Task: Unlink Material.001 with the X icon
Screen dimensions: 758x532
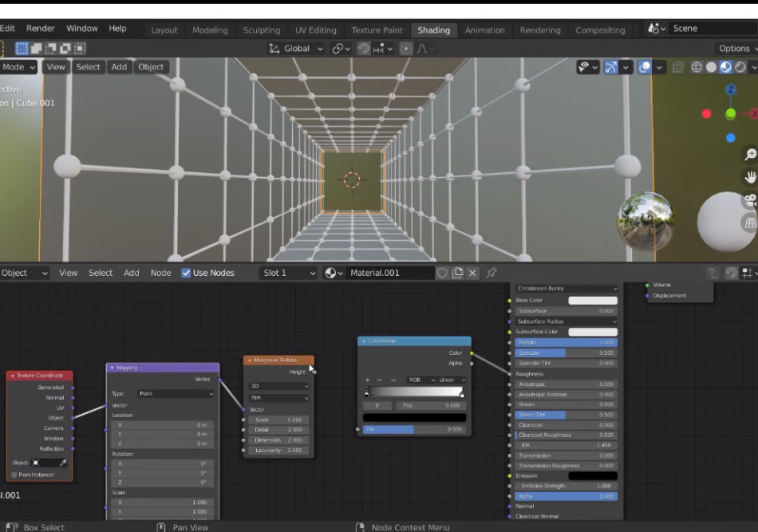Action: 473,273
